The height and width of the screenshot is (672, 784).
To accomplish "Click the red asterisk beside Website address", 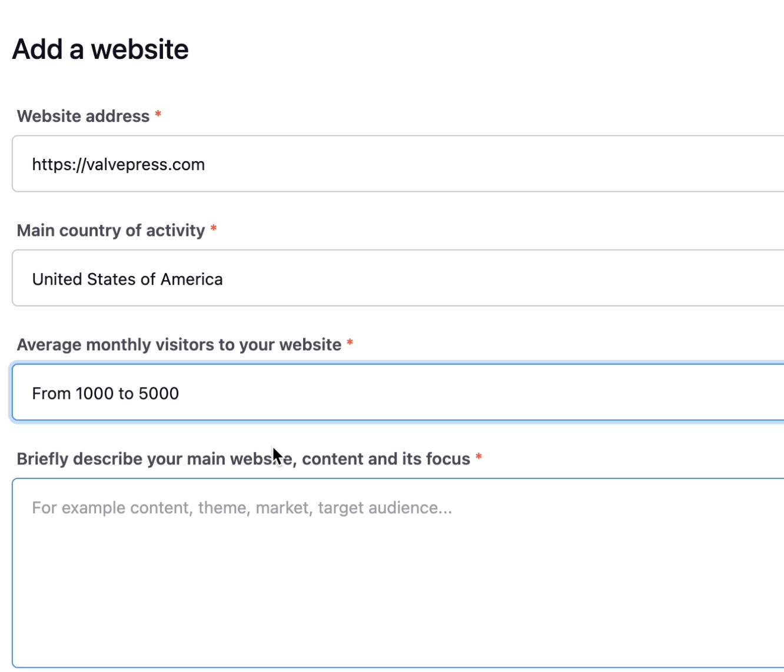I will tap(158, 115).
